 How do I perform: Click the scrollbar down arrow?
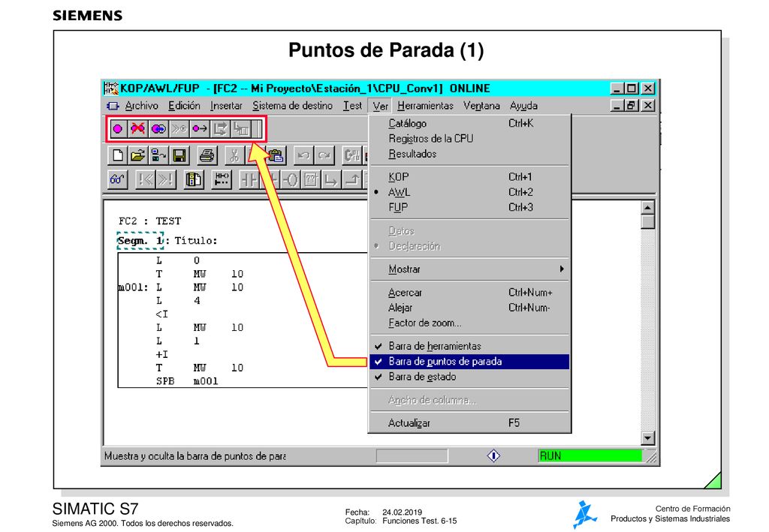(648, 438)
